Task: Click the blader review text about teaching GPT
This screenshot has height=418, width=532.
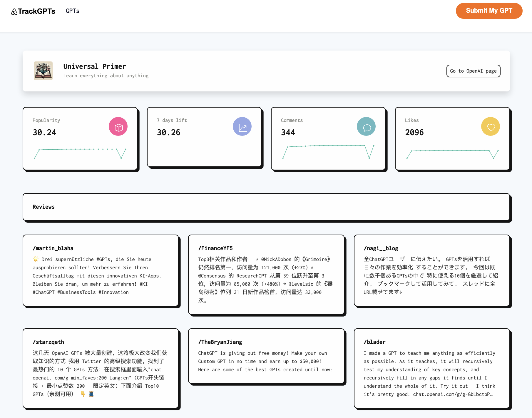Action: pos(430,374)
